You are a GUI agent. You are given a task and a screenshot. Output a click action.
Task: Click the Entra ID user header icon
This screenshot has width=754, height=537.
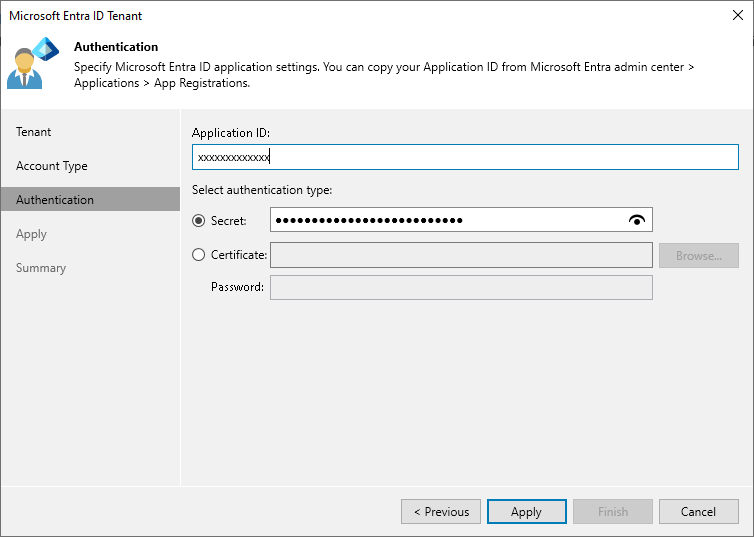pyautogui.click(x=33, y=63)
